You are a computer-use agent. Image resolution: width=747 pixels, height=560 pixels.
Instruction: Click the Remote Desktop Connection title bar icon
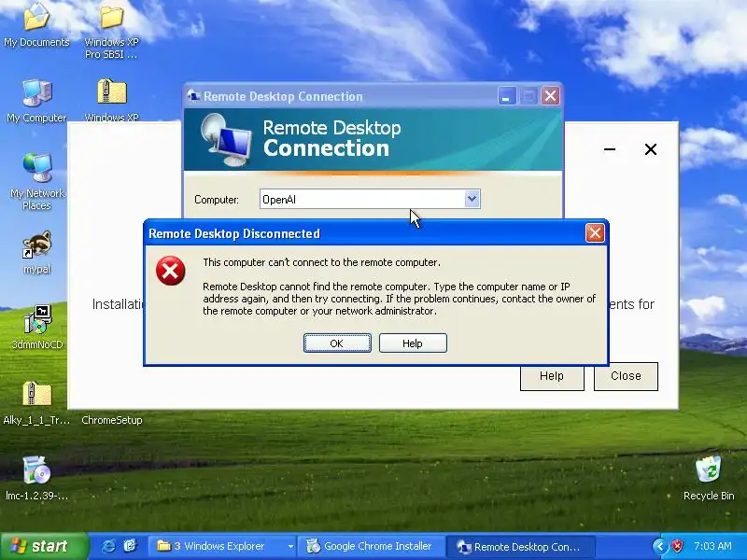click(194, 96)
